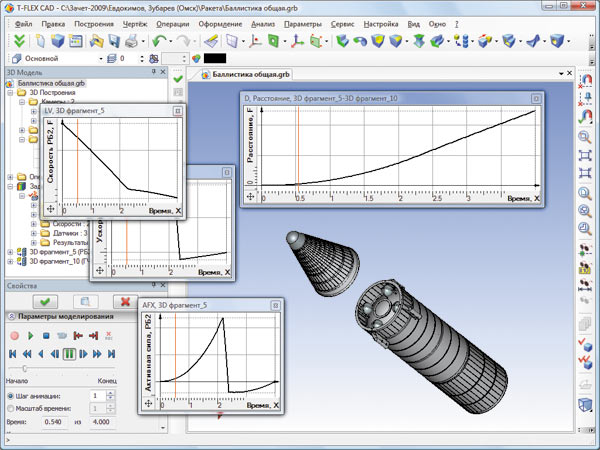Collapse the '3D Построения' tree node
Viewport: 600px width, 450px height.
tap(10, 93)
